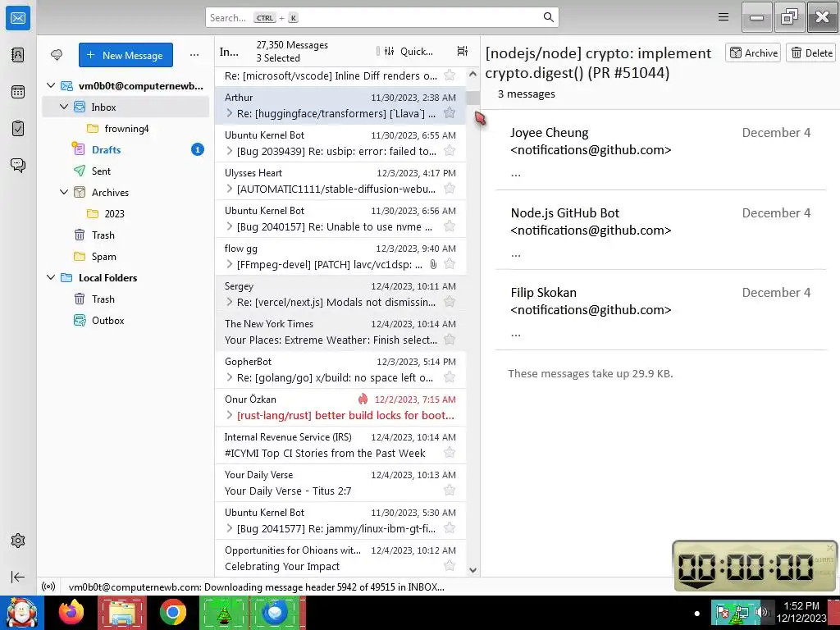Click the volume speaker tray icon
The width and height of the screenshot is (840, 630).
coord(760,612)
